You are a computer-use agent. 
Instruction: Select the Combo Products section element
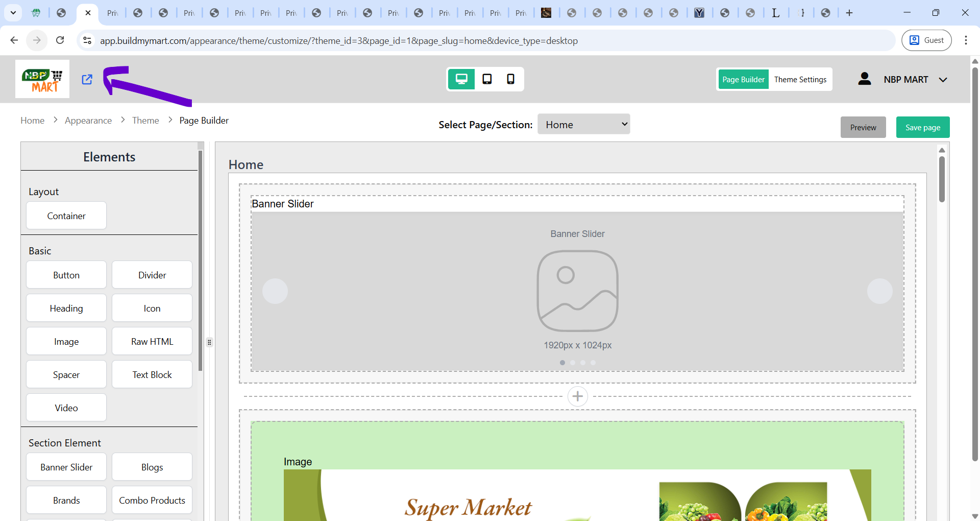coord(152,500)
